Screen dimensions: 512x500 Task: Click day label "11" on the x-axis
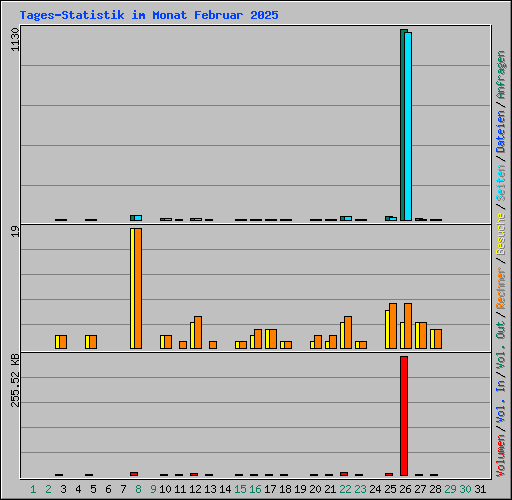180,489
